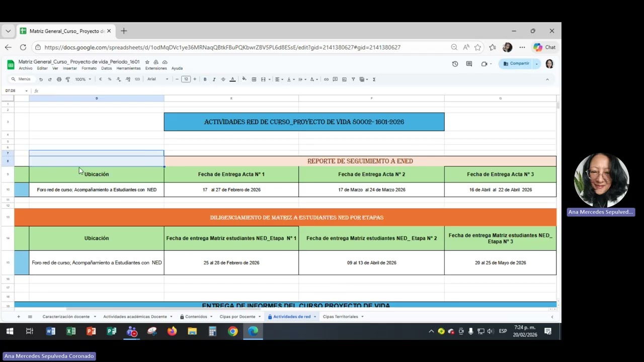Open comments panel icon in header

[469, 64]
